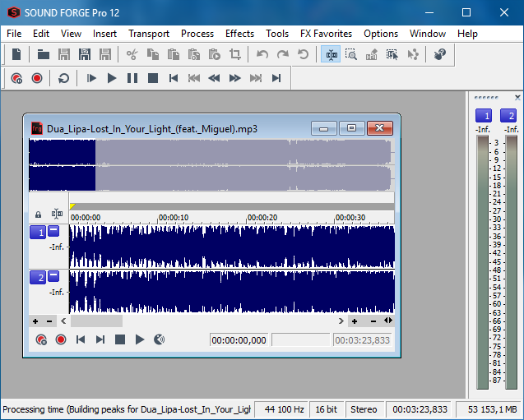
Task: Toggle channel 1 button in track header
Action: [x=38, y=233]
